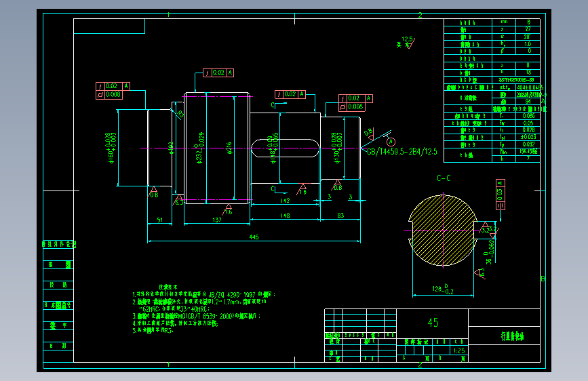This screenshot has height=381, width=588.
Task: Select the k value 7 in gear table
Action: [528, 158]
